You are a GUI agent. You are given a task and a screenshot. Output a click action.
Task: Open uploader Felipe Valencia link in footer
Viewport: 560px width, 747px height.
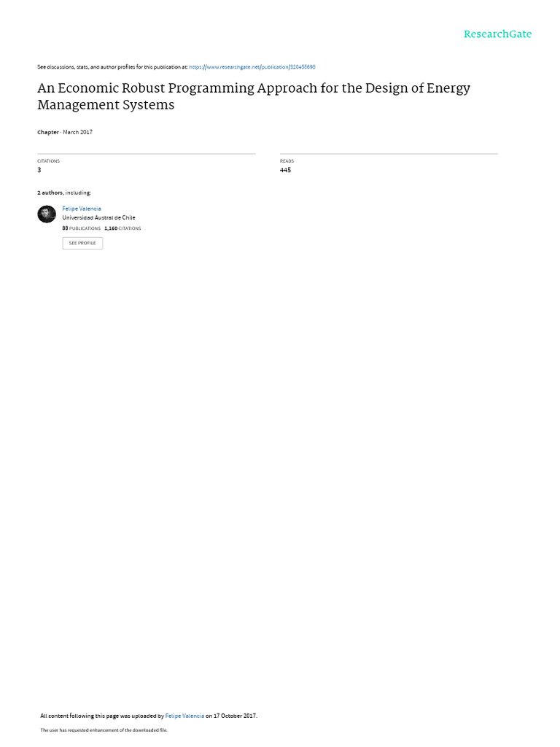(x=184, y=716)
